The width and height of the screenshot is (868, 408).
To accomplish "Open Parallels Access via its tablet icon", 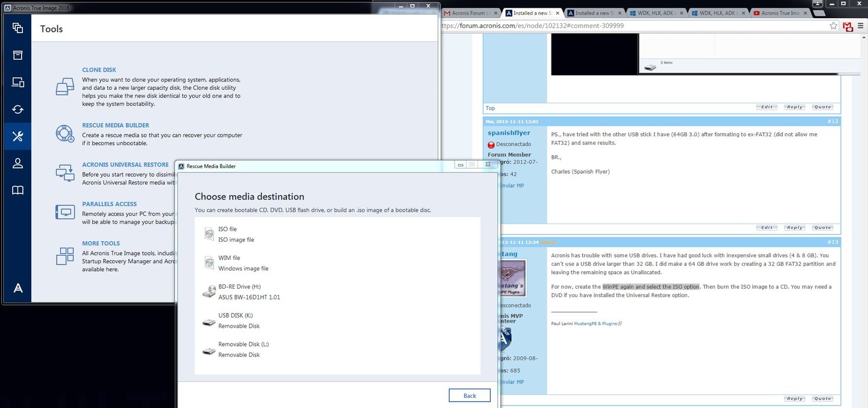I will (x=64, y=212).
